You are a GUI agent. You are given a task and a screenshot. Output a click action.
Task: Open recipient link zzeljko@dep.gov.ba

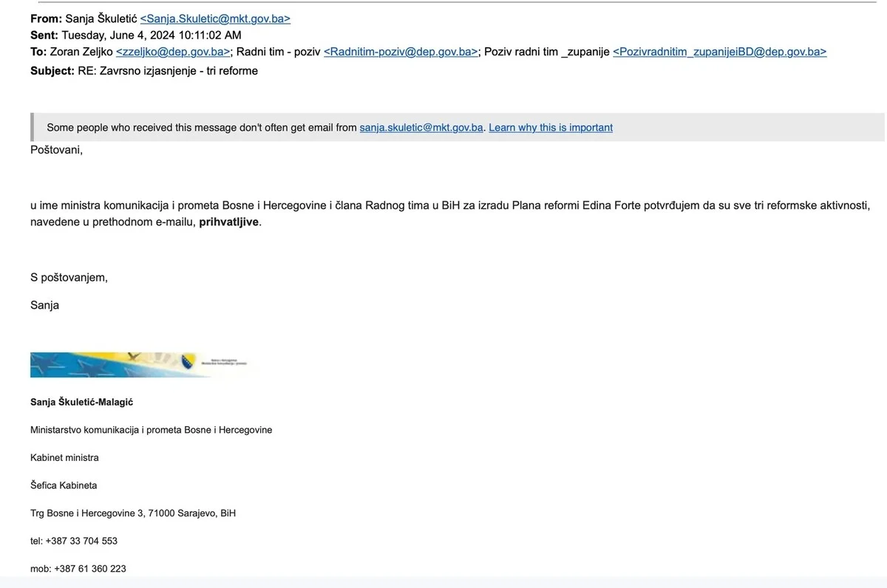[173, 52]
